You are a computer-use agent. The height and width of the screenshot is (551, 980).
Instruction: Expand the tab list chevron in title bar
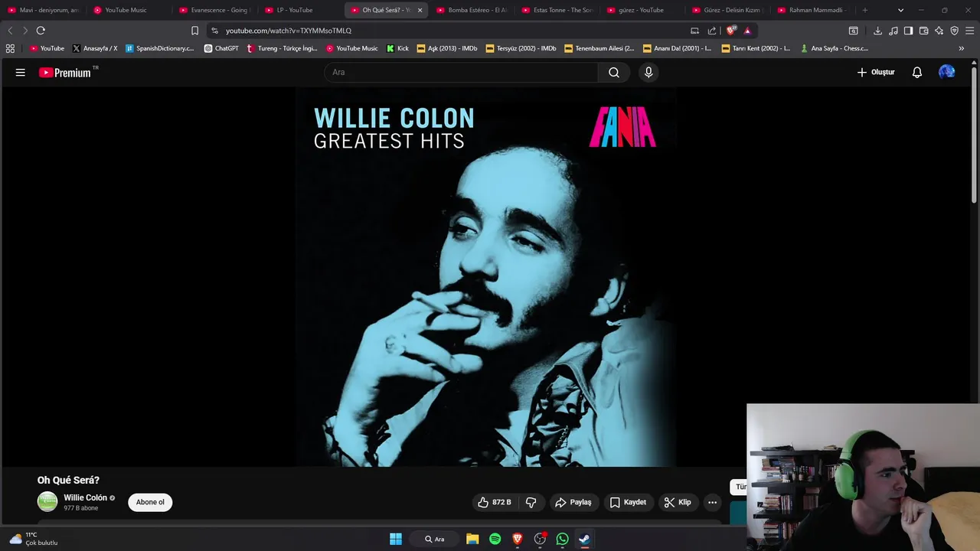[x=900, y=10]
